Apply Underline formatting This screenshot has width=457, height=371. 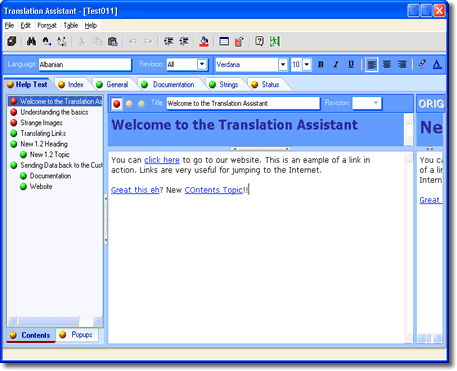(x=351, y=64)
